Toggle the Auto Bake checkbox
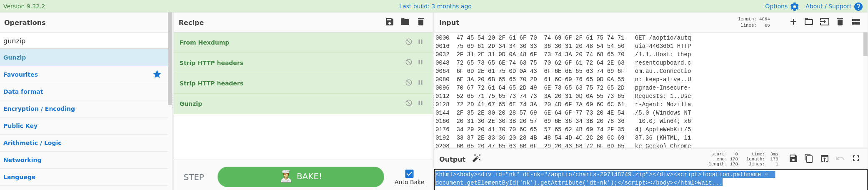This screenshot has width=868, height=190. tap(409, 174)
